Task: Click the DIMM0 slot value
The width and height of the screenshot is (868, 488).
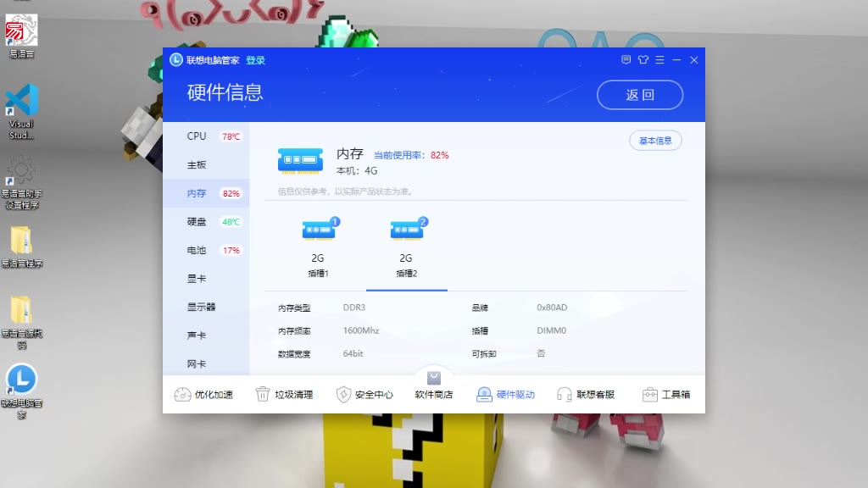Action: [551, 331]
